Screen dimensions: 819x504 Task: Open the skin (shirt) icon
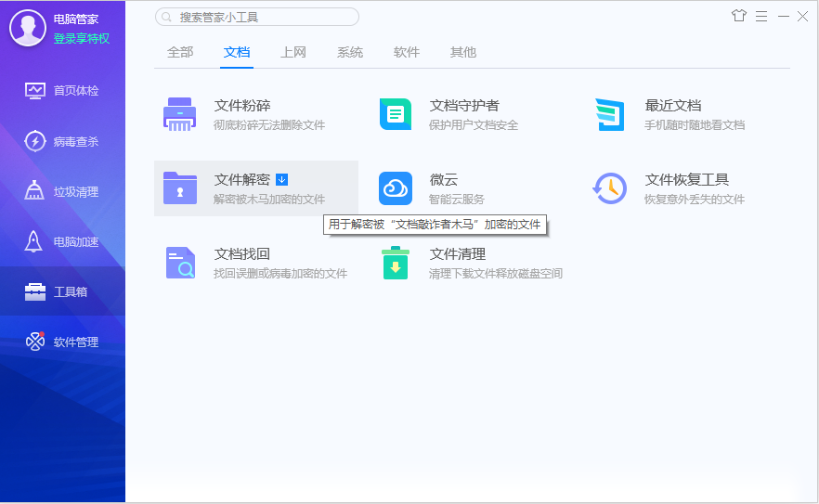pyautogui.click(x=738, y=16)
